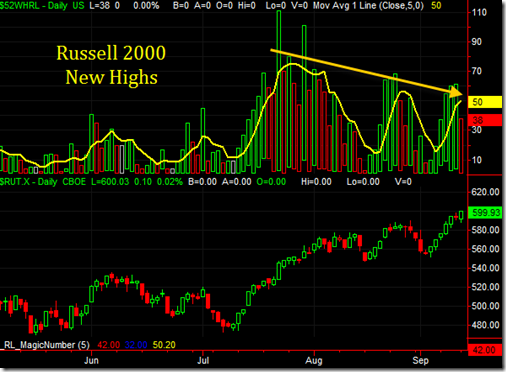
Task: Select the Mov Avg 1 Line (Close,5,0) indicator label
Action: point(368,6)
